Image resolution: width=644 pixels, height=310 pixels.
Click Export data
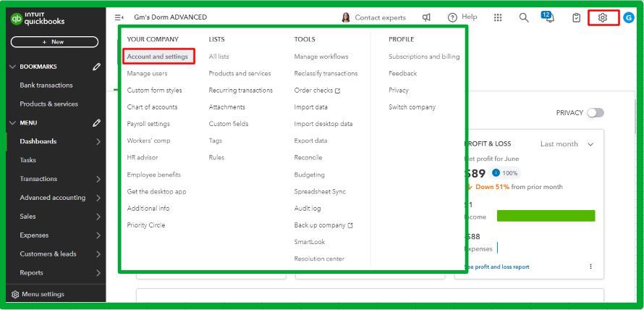pyautogui.click(x=310, y=141)
